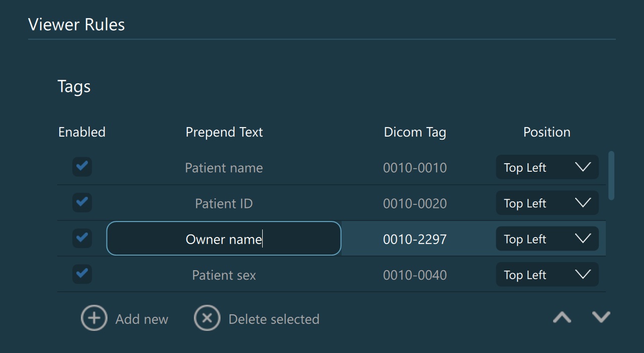
Task: Expand Position dropdown for Patient sex
Action: [547, 275]
